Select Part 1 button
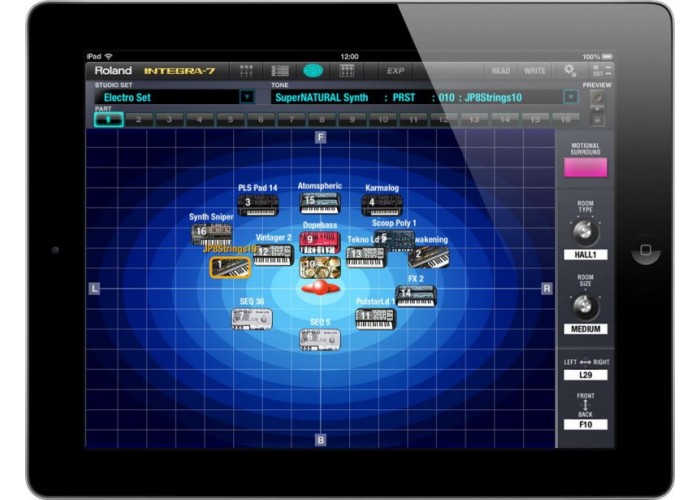Image resolution: width=700 pixels, height=500 pixels. pos(108,119)
